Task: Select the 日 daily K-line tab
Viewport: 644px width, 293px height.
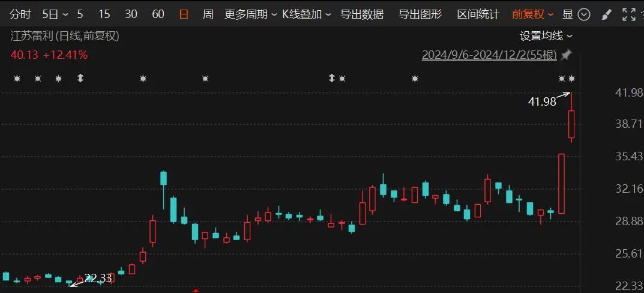Action: (184, 14)
